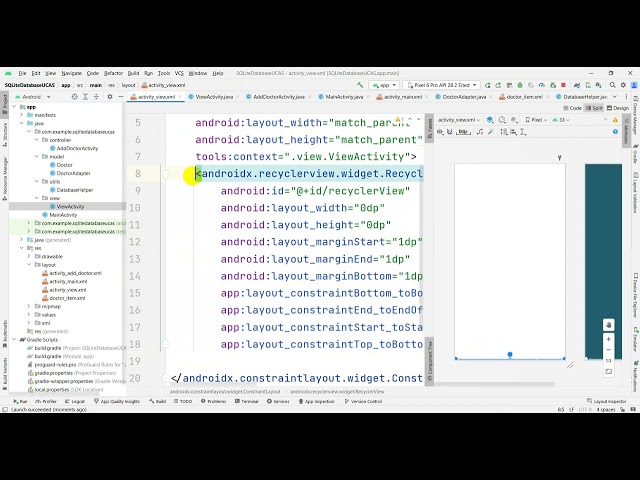Click the blue help question icon
This screenshot has width=640, height=480.
[615, 131]
